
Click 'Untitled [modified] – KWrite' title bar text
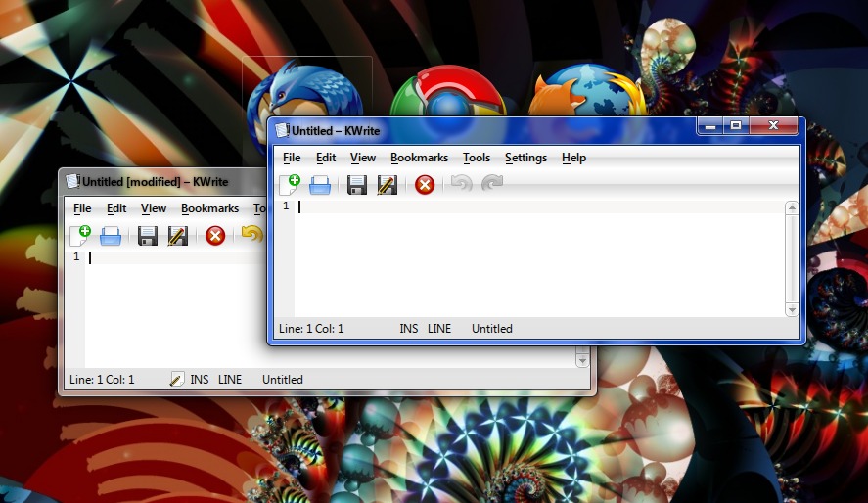click(x=156, y=182)
